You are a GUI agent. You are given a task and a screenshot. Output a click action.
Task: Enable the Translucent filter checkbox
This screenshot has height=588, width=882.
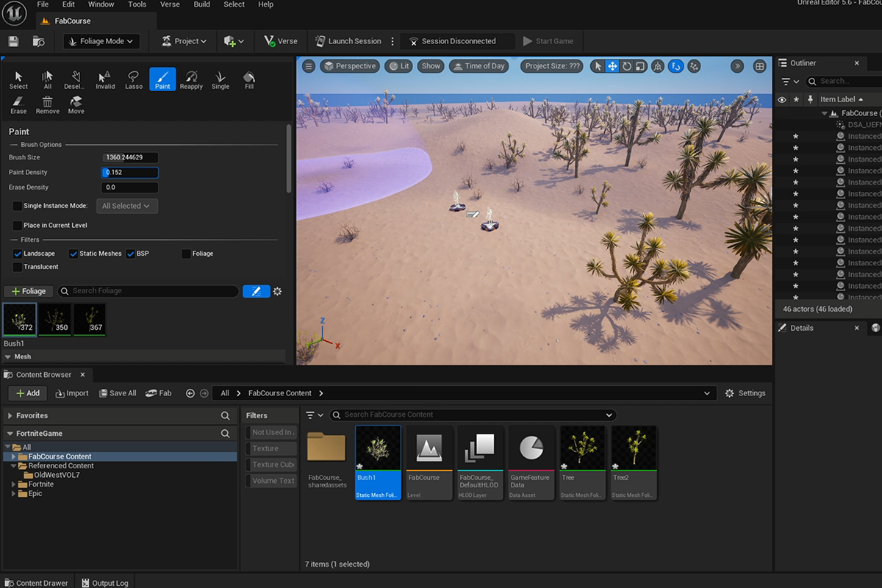point(18,267)
